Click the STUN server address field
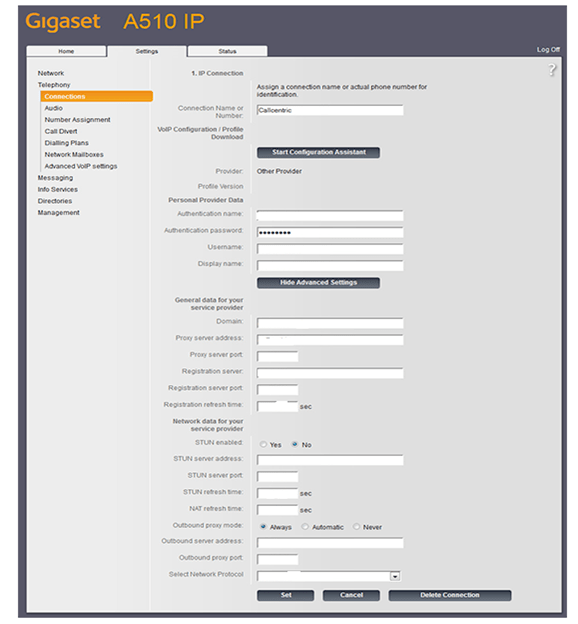This screenshot has height=624, width=578. pos(330,460)
